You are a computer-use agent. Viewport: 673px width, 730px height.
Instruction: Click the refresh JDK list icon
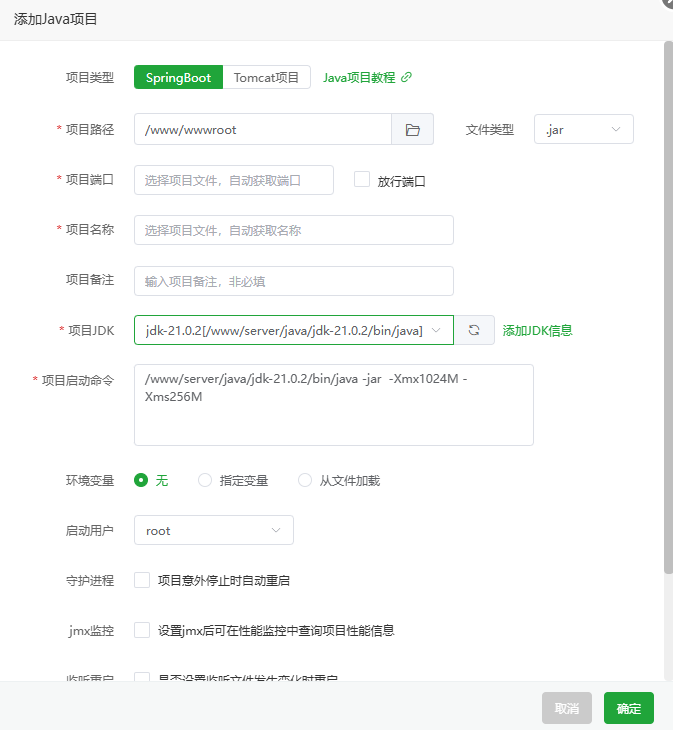pyautogui.click(x=474, y=330)
